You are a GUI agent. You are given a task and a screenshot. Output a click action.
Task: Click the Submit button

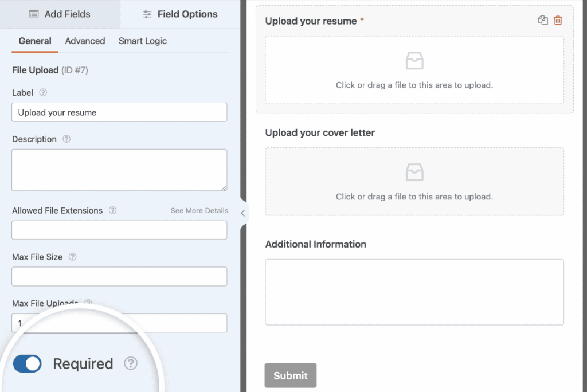pyautogui.click(x=290, y=375)
